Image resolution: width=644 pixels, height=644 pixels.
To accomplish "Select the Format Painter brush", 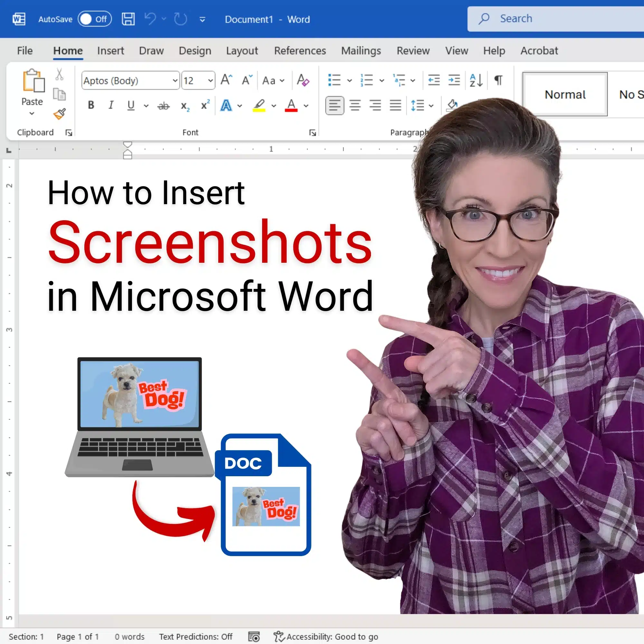I will point(59,114).
